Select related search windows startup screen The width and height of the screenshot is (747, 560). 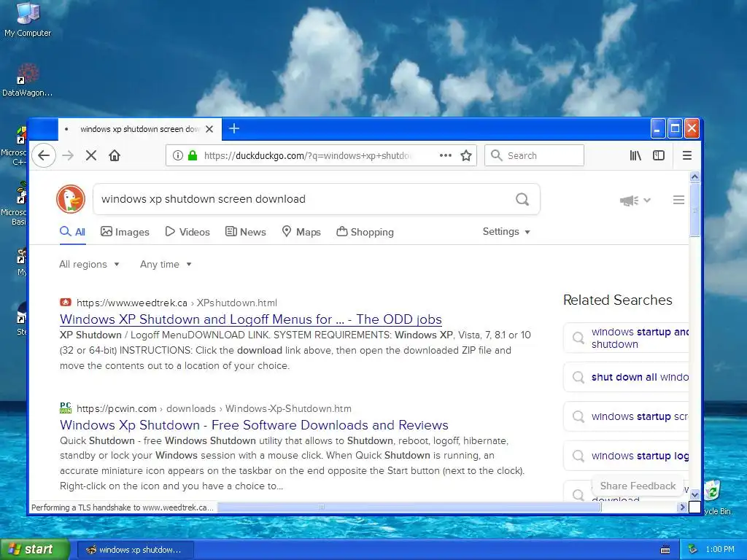pos(626,416)
